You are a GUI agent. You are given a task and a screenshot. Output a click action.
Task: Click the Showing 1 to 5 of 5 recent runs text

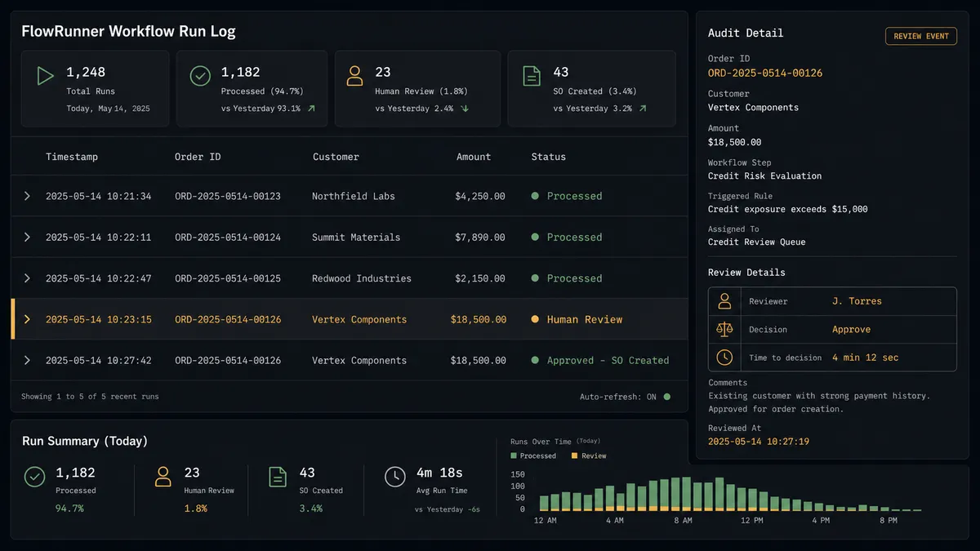(x=90, y=397)
